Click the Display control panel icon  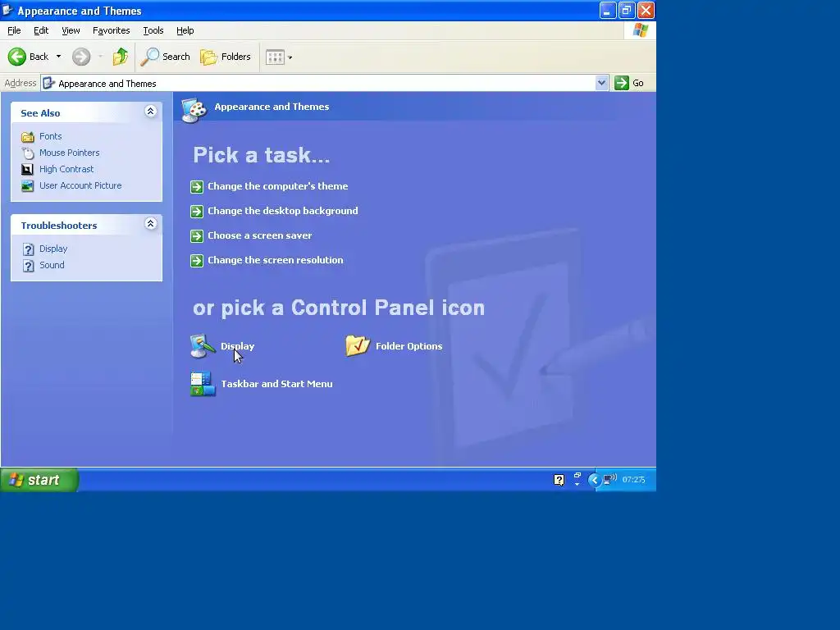click(x=203, y=346)
